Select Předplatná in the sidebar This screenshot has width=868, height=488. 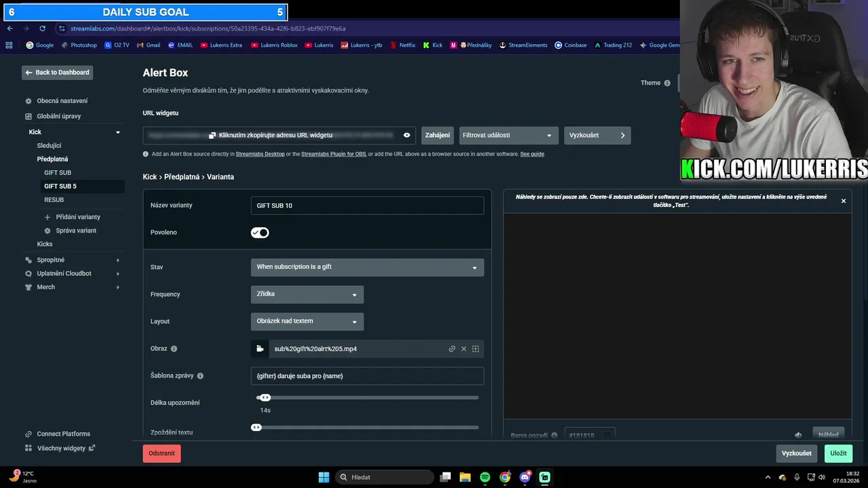click(x=52, y=159)
